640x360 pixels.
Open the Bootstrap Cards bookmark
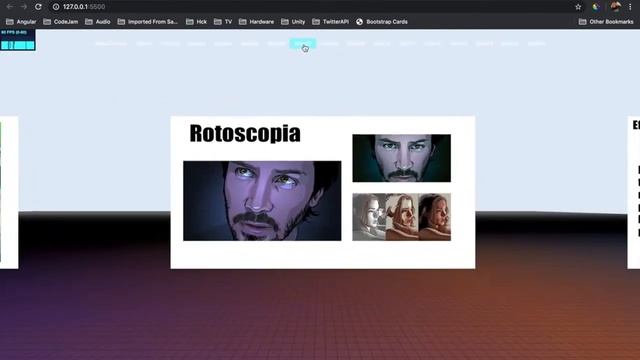pos(382,22)
